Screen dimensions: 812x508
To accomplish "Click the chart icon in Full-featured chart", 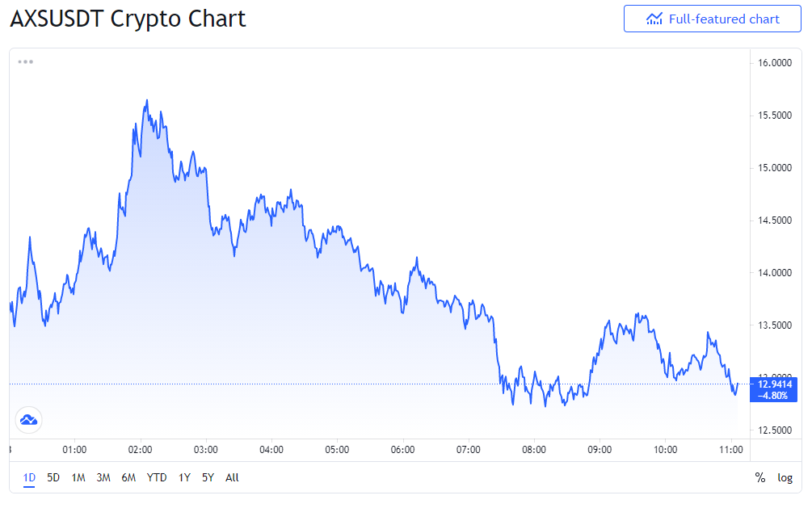I will (654, 19).
